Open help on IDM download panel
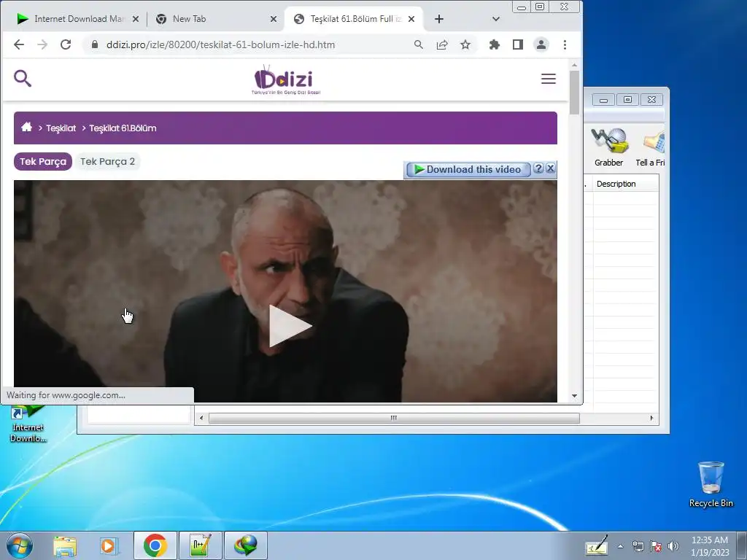 tap(538, 168)
